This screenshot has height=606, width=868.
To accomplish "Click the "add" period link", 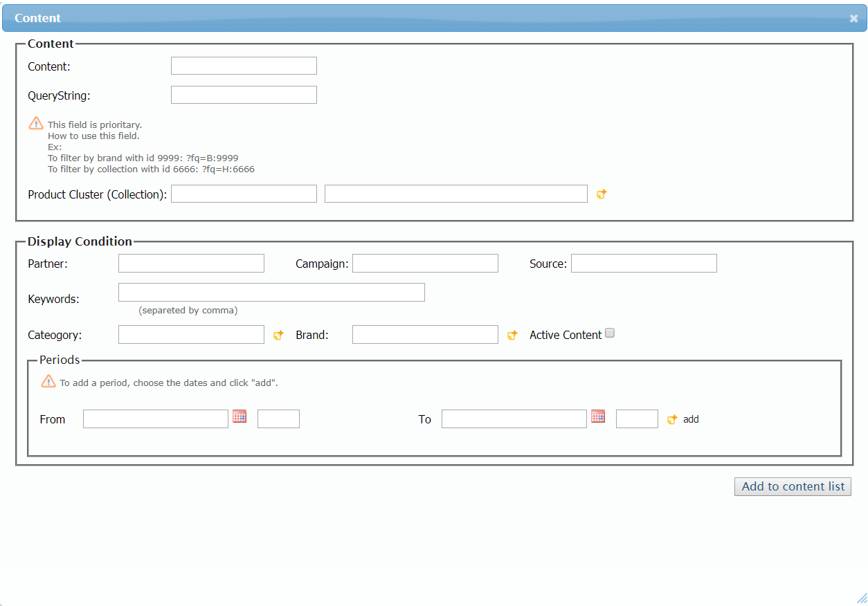I will (691, 419).
